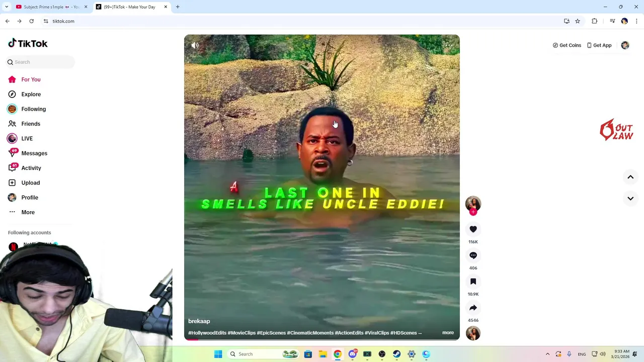Viewport: 644px width, 362px height.
Task: Seek on the video progress bar
Action: (x=322, y=339)
